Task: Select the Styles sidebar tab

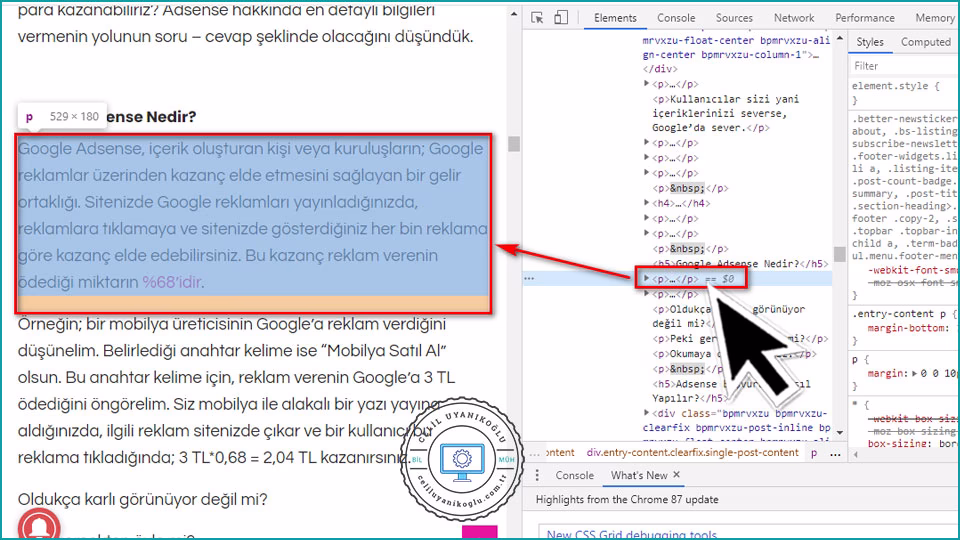Action: click(869, 42)
